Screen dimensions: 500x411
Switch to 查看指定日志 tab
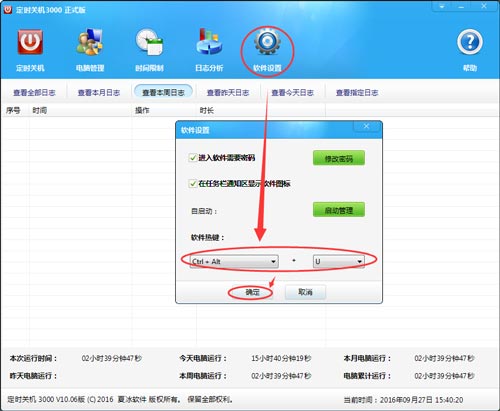357,93
